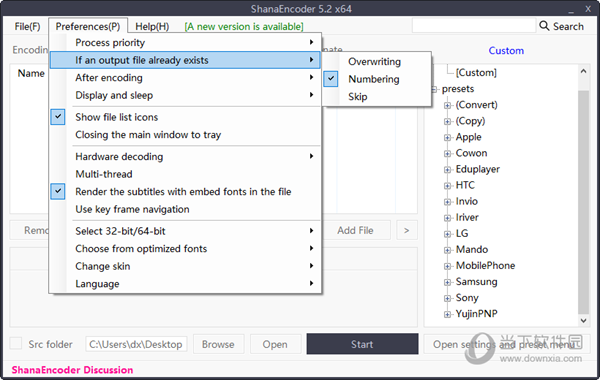
Task: Click the preset list scroll down arrow
Action: coord(583,321)
